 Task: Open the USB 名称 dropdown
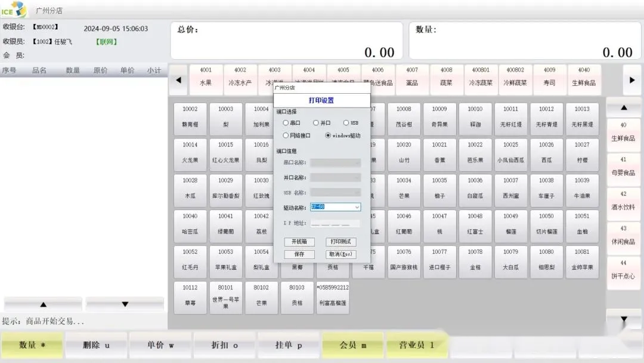(x=336, y=192)
